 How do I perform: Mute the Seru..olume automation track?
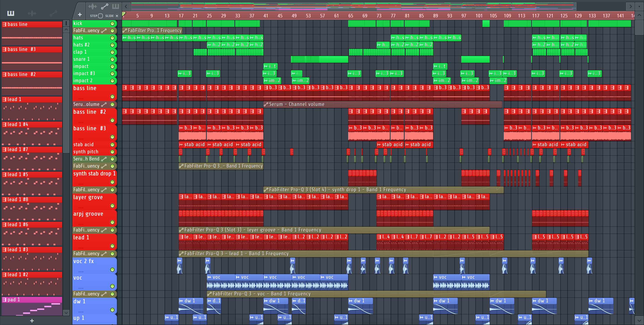[x=112, y=104]
